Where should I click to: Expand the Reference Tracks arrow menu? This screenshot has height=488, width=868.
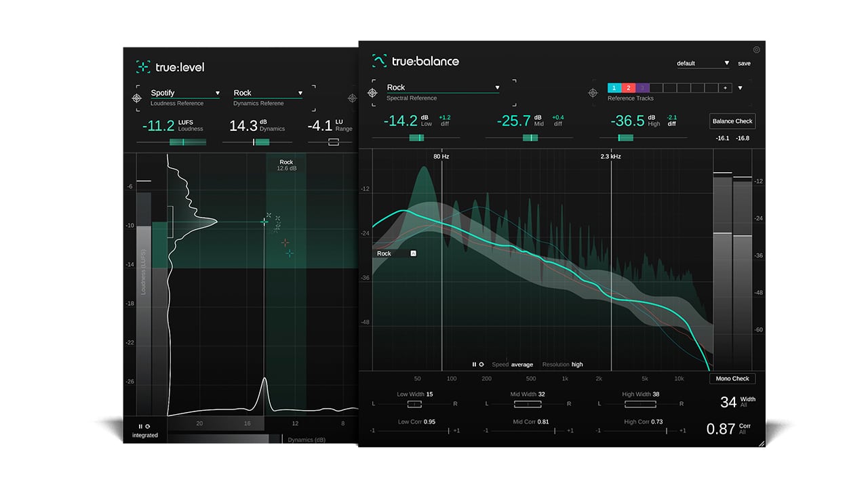pyautogui.click(x=740, y=88)
